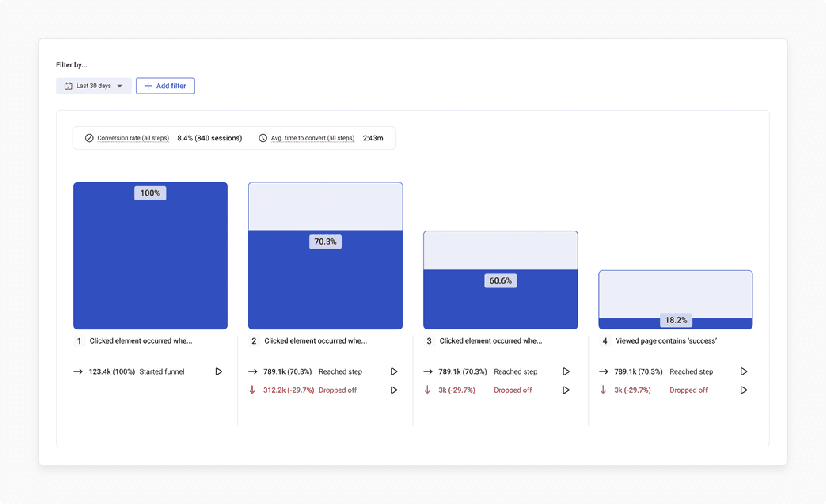Play sessions that dropped off at step 4
Viewport: 826px width, 504px height.
[x=743, y=390]
